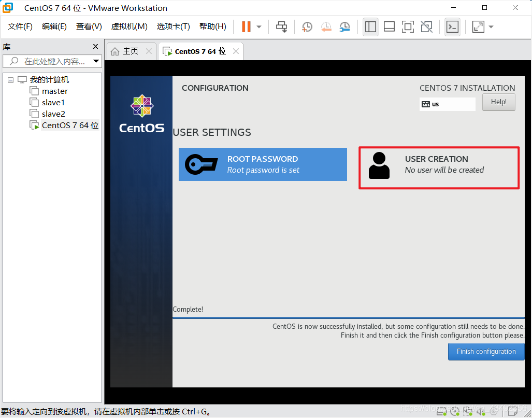Click the us keyboard layout indicator
The height and width of the screenshot is (418, 532).
[447, 104]
